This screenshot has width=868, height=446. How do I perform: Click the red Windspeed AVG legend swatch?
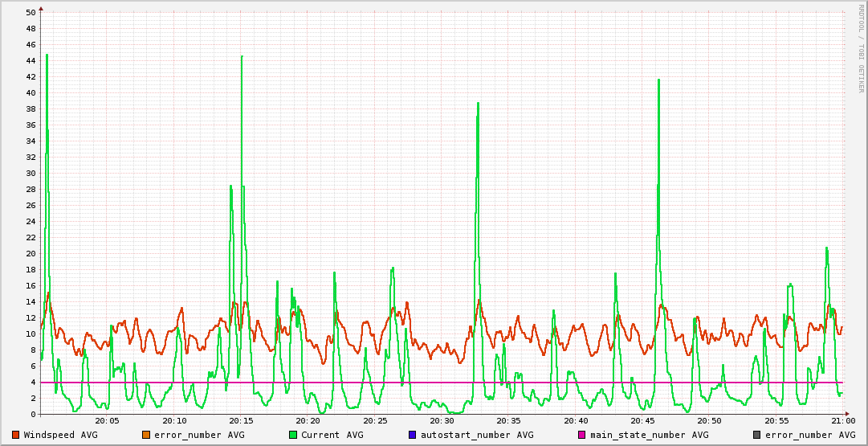(x=16, y=435)
